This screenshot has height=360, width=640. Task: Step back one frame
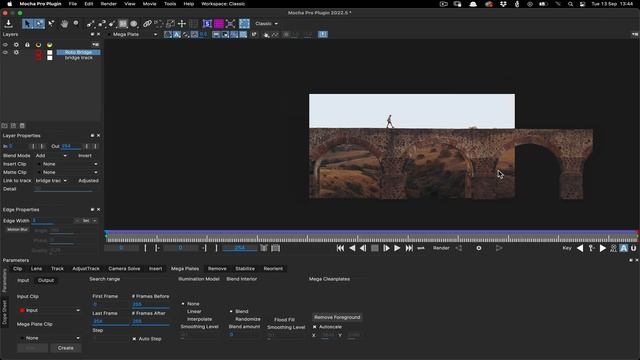coord(363,248)
